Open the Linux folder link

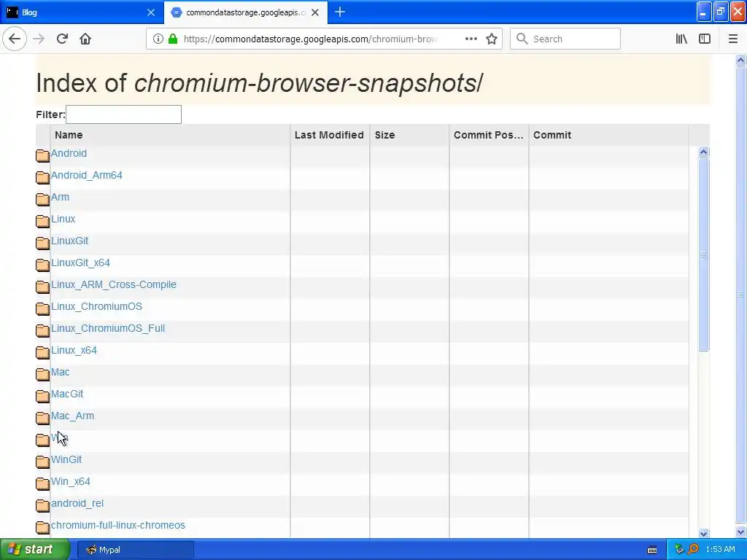(x=63, y=219)
